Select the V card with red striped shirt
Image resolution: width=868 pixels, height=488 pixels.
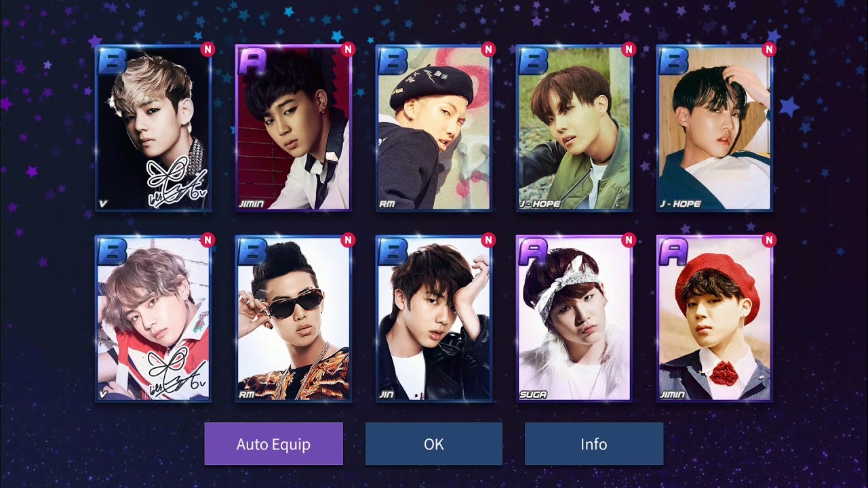pyautogui.click(x=153, y=319)
